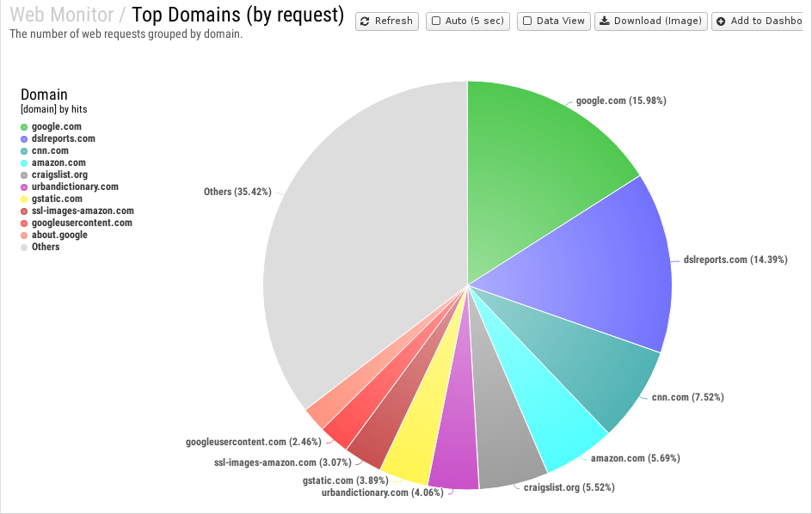812x514 pixels.
Task: Select googleusercontent.com legend label
Action: click(x=82, y=223)
